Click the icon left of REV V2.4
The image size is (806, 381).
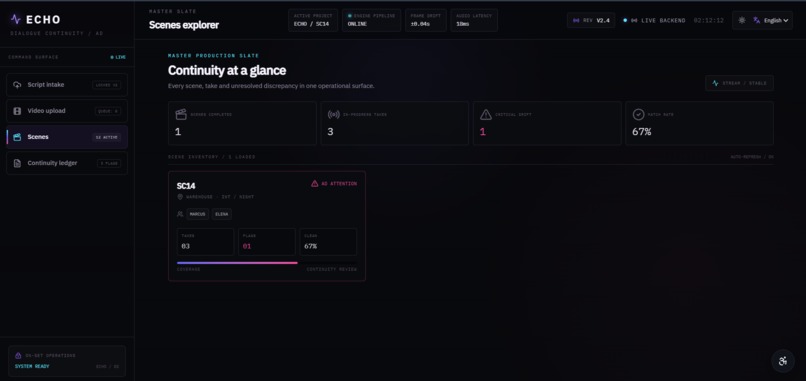click(x=576, y=21)
